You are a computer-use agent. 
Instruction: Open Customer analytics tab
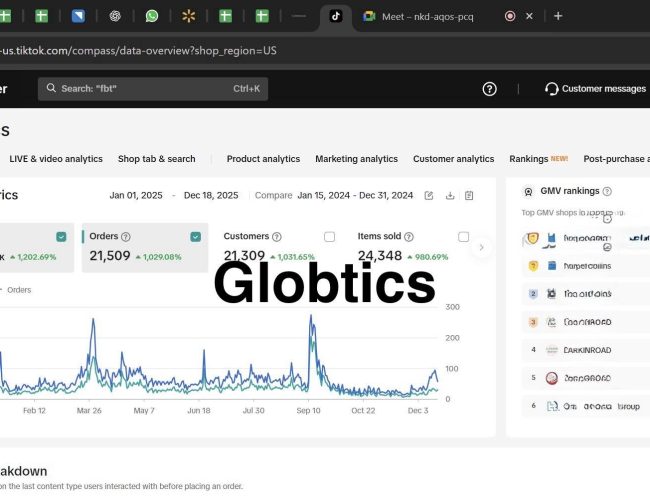click(x=454, y=159)
